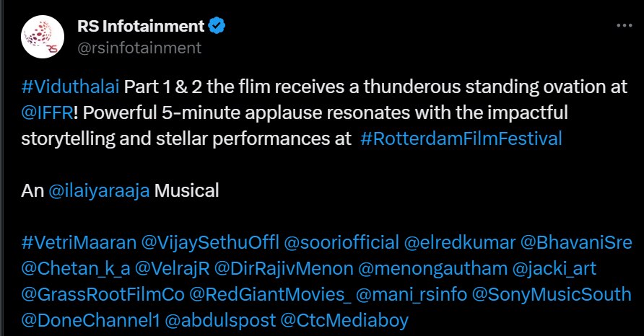Open the three-dot more options menu
Image resolution: width=644 pixels, height=336 pixels.
tap(624, 26)
